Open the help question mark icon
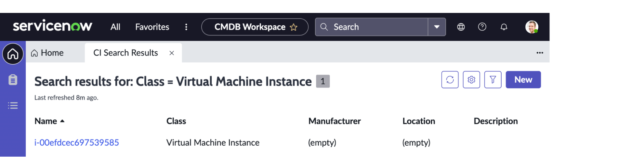 [x=482, y=27]
